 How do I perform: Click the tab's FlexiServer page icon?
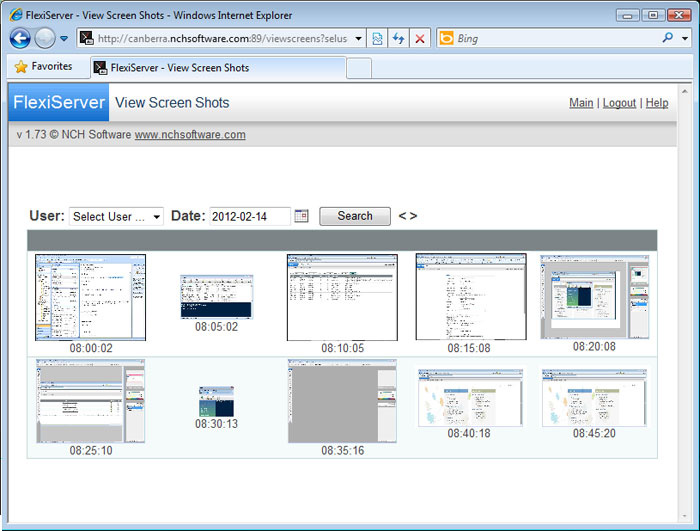coord(101,68)
